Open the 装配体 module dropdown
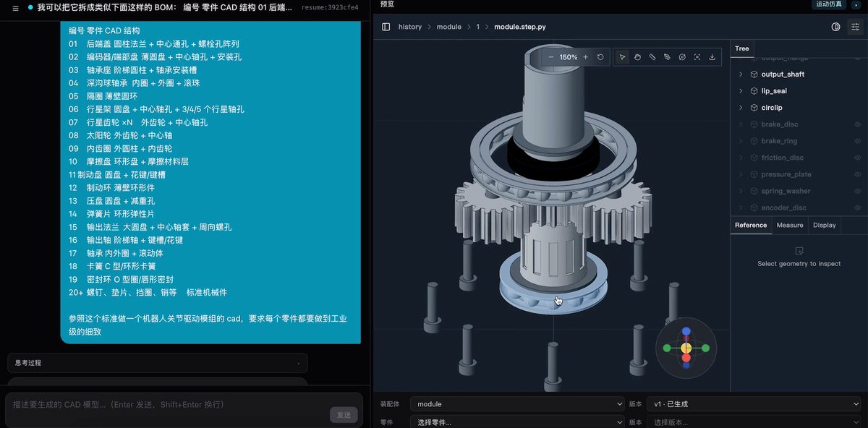The image size is (868, 428). click(x=517, y=404)
